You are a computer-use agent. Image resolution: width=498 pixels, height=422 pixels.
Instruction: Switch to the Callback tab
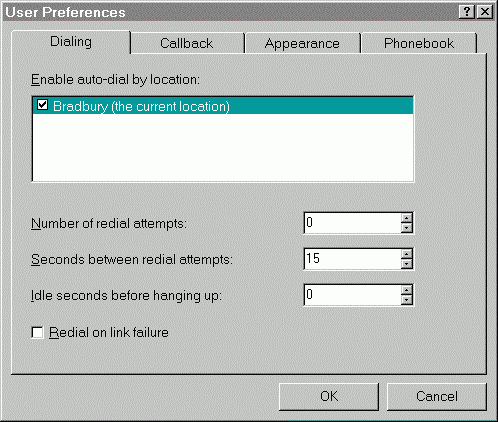pos(187,43)
